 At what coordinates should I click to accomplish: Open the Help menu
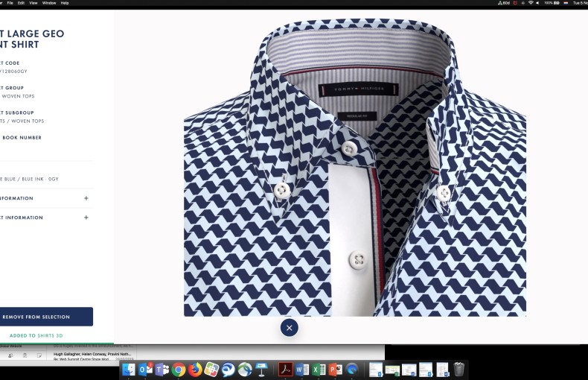(65, 3)
